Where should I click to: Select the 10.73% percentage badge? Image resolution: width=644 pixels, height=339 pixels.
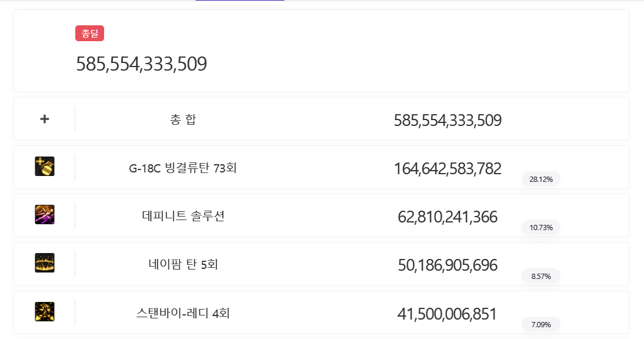(541, 227)
